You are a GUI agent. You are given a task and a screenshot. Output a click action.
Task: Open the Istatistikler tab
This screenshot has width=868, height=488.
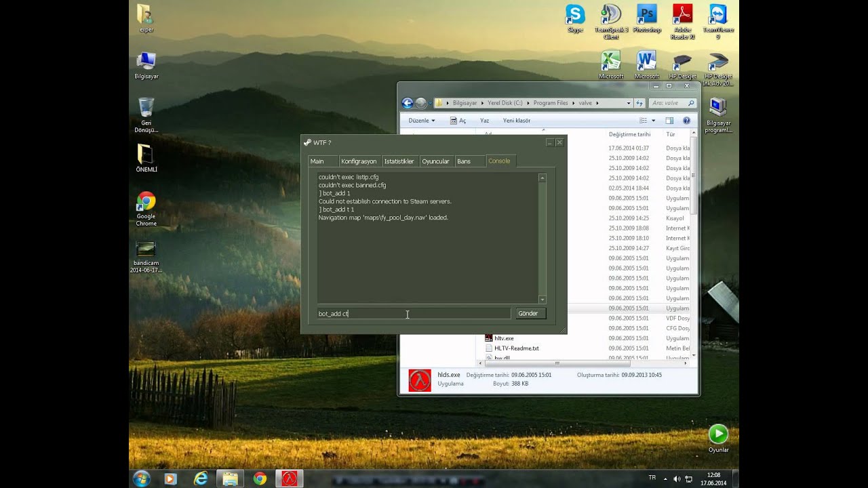(x=399, y=161)
